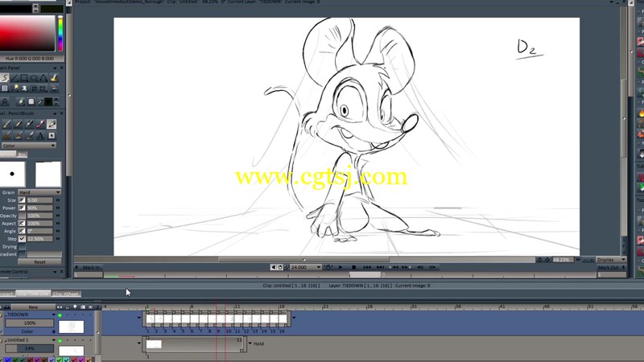The width and height of the screenshot is (644, 362).
Task: Switch to the Clip: Time Line tab
Action: pyautogui.click(x=34, y=294)
